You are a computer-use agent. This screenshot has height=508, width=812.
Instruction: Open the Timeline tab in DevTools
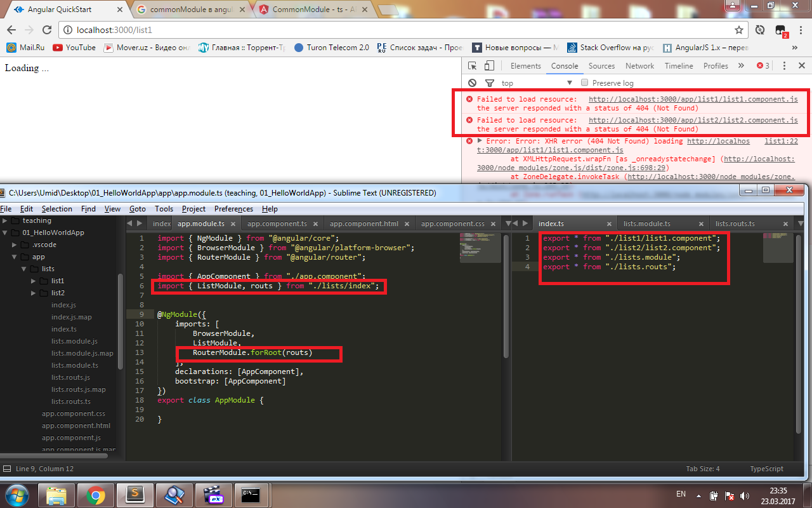point(679,66)
